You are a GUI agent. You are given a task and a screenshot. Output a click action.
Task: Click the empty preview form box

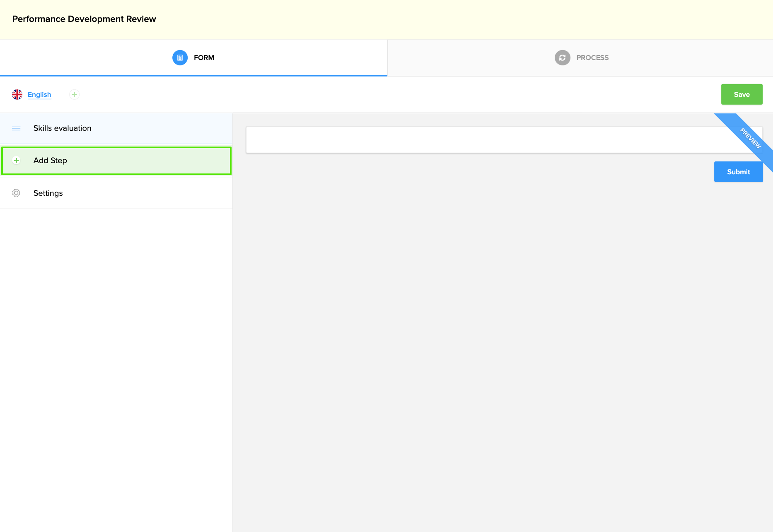point(476,140)
